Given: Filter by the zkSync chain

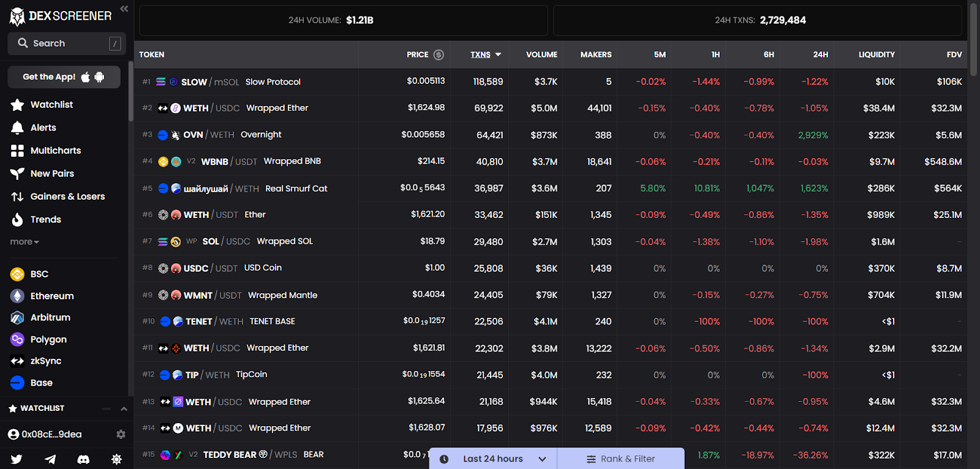Looking at the screenshot, I should point(36,361).
